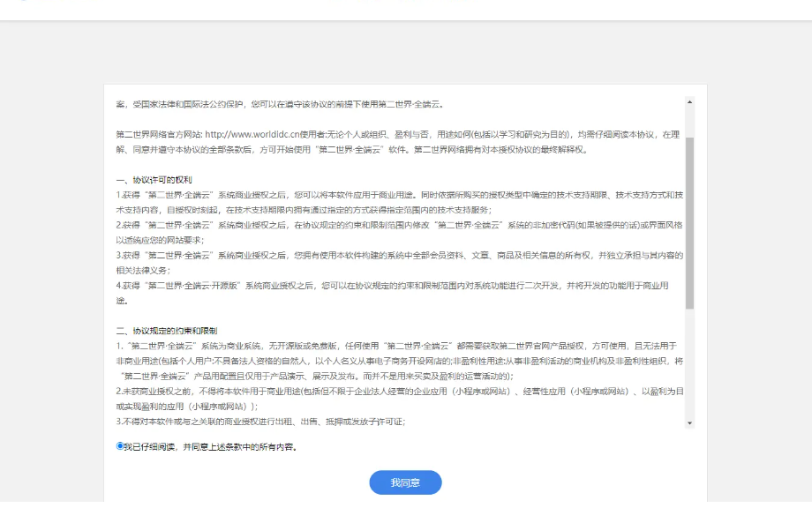Click the empty scrollbar track below the thumb
The height and width of the screenshot is (508, 812).
tap(689, 362)
